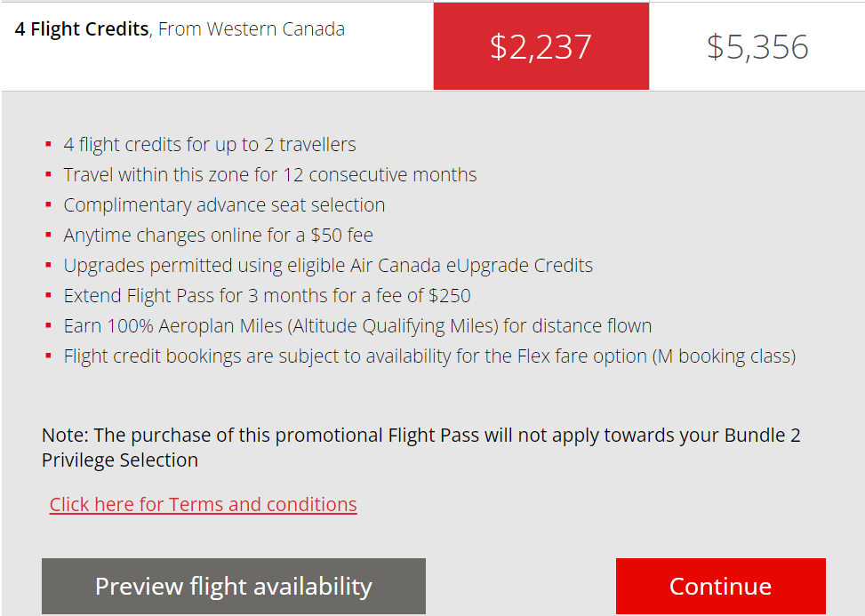The width and height of the screenshot is (865, 616).
Task: Click the "From Western Canada" label
Action: [x=252, y=29]
